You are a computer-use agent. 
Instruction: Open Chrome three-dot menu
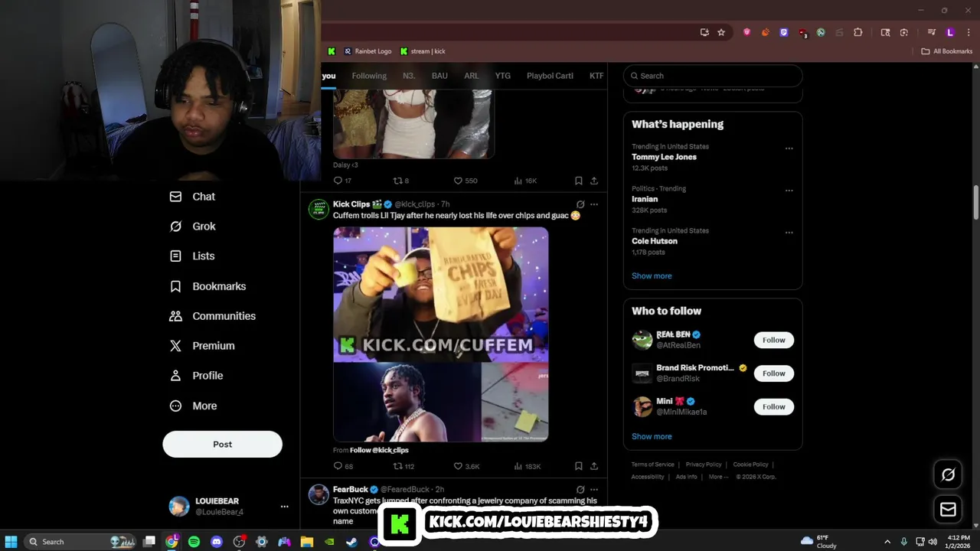click(969, 32)
